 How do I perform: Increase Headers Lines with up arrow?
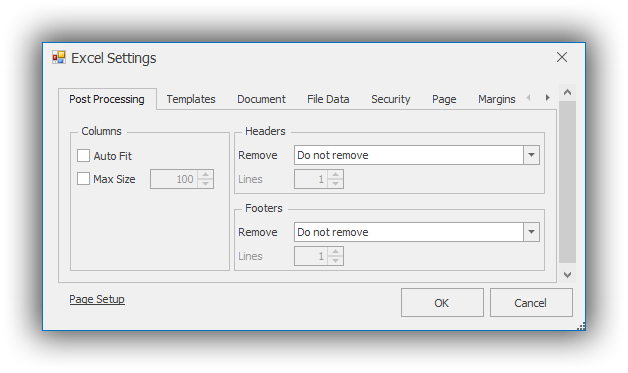coord(335,175)
